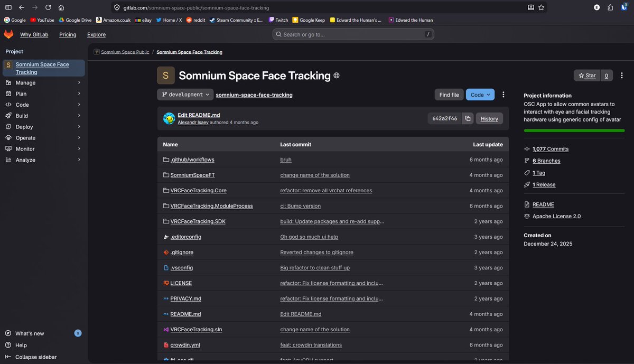Open the Google Drive bookmark
The width and height of the screenshot is (634, 364).
(x=75, y=20)
